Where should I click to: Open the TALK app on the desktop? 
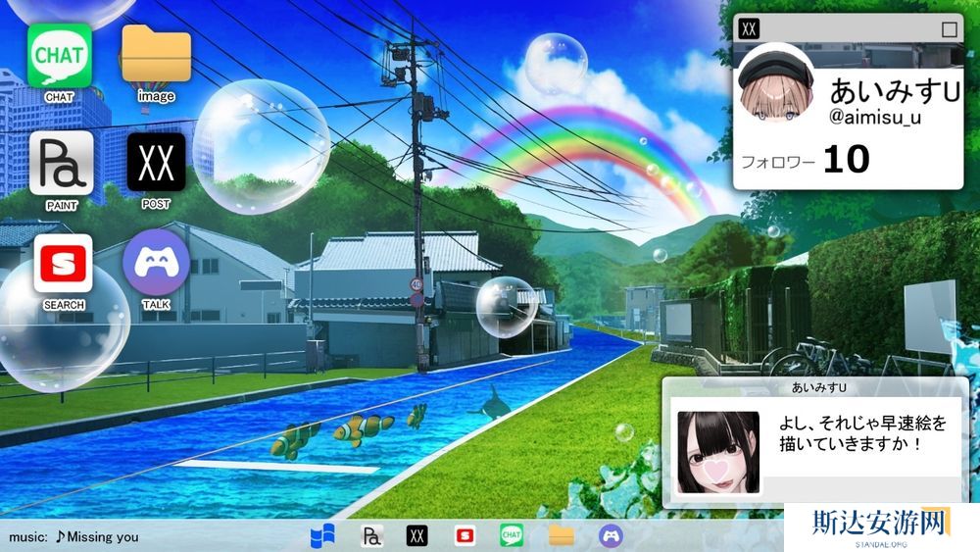point(156,264)
